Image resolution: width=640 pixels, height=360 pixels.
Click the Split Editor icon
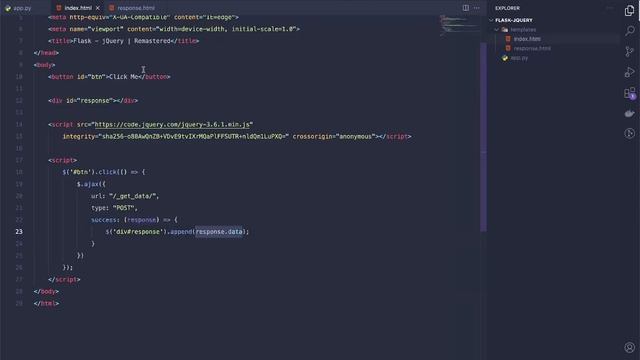click(x=465, y=8)
